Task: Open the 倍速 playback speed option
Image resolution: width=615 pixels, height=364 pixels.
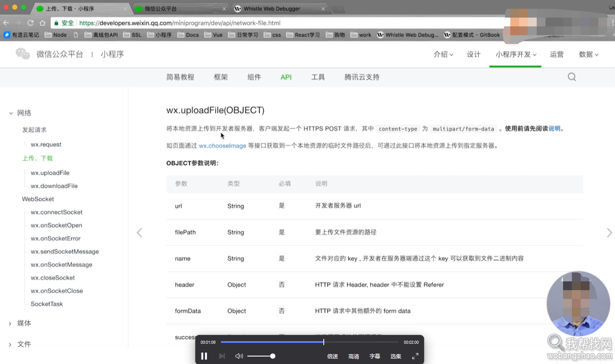Action: click(333, 357)
